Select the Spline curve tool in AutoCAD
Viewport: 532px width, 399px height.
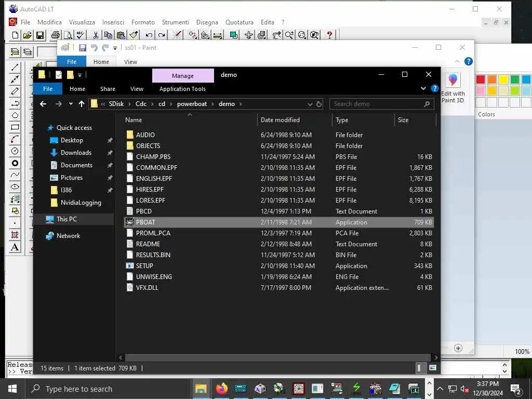coord(15,175)
